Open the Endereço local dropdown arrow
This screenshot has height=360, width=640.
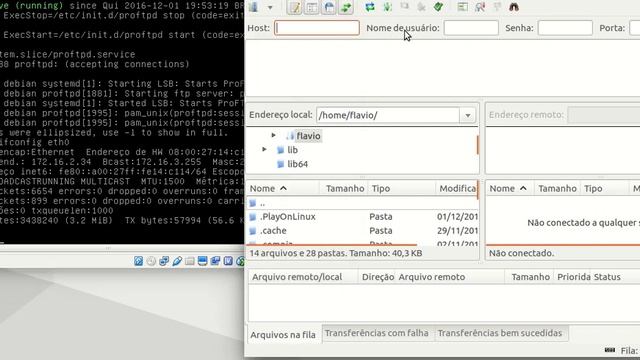468,116
